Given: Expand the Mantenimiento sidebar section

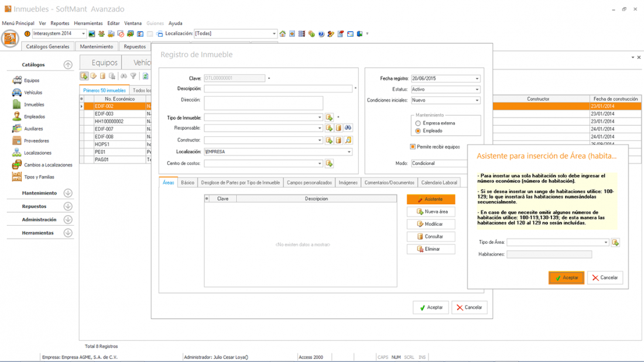Looking at the screenshot, I should (x=68, y=193).
